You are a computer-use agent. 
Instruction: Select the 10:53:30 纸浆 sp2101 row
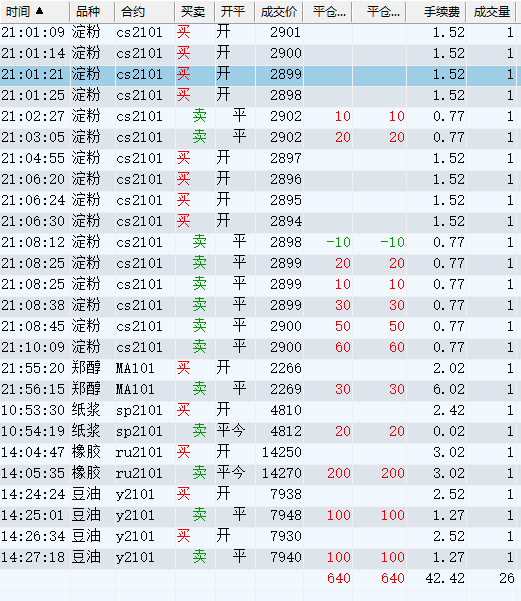click(259, 411)
